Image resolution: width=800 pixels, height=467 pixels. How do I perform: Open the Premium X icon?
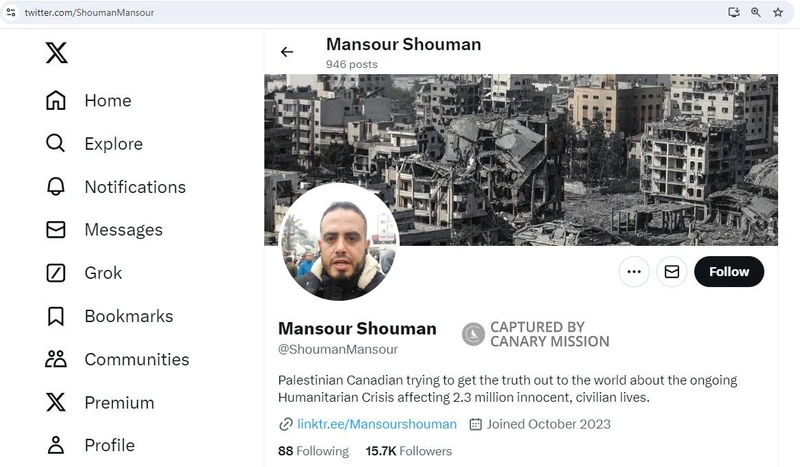coord(56,403)
